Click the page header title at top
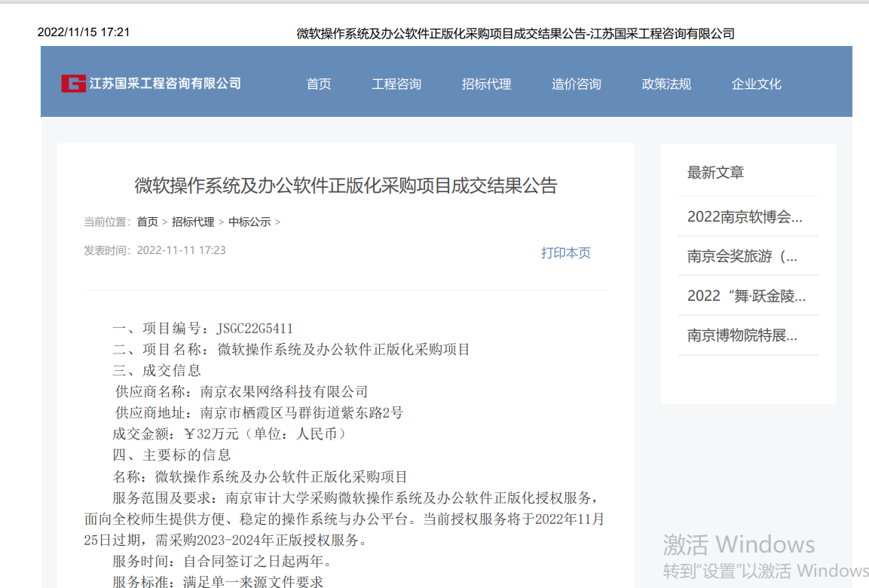 pos(516,34)
